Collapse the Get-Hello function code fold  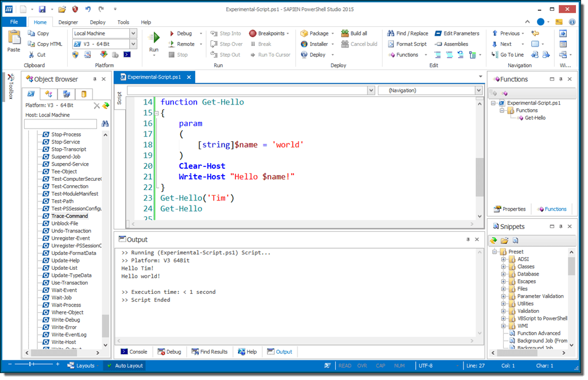tap(155, 113)
